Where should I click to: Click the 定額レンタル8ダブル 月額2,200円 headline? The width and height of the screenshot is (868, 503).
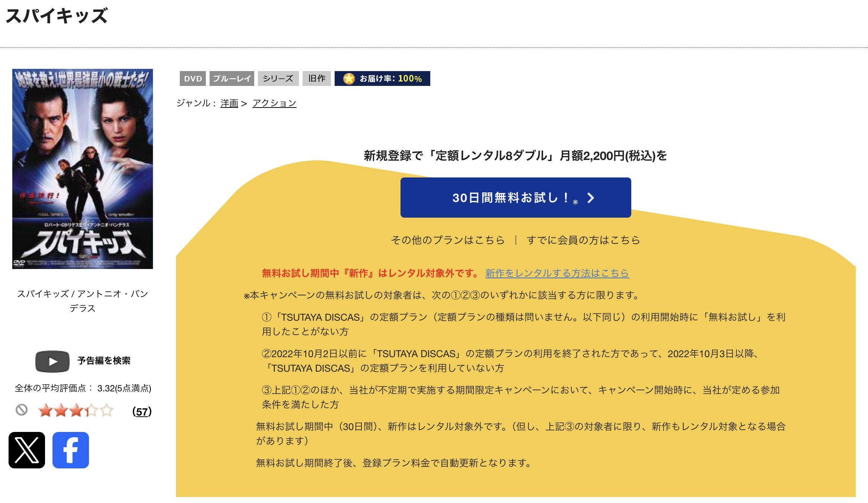516,156
